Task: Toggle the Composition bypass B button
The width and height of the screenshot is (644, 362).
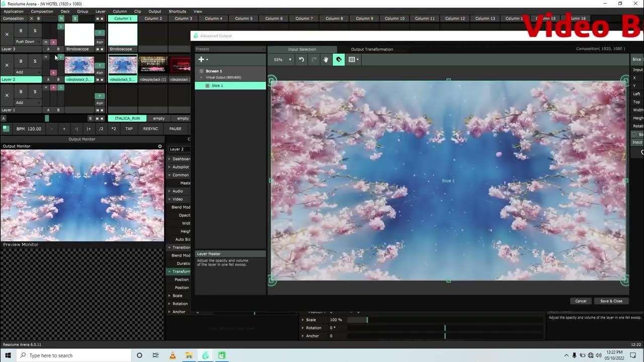Action: pos(38,19)
